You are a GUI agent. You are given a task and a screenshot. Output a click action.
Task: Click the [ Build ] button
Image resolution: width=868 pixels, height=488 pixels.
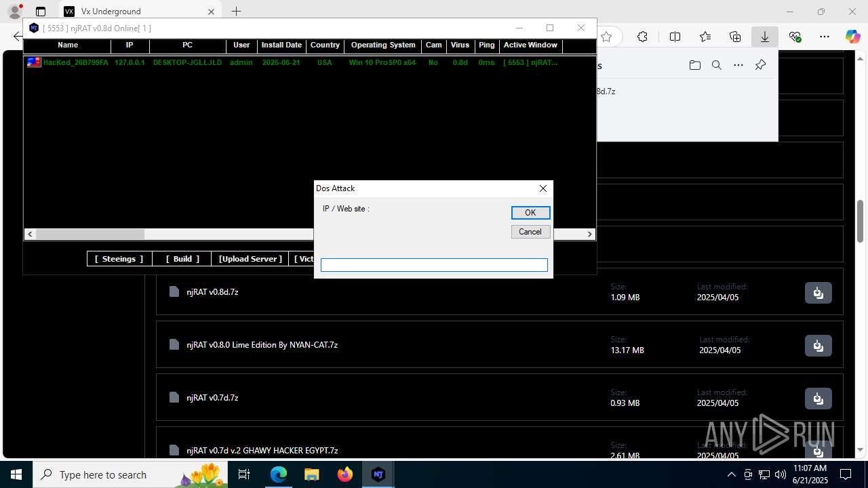(182, 259)
